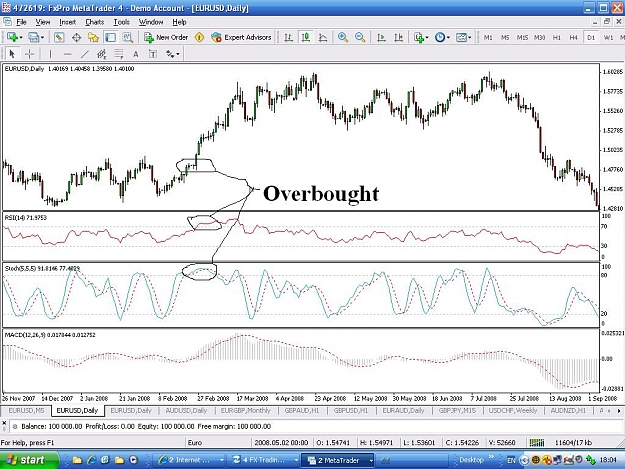Select the M5 timeframe
This screenshot has height=469, width=625.
coord(505,37)
